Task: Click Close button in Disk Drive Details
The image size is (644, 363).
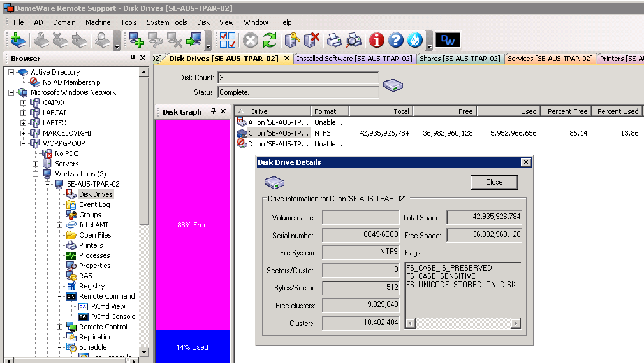Action: click(x=494, y=182)
